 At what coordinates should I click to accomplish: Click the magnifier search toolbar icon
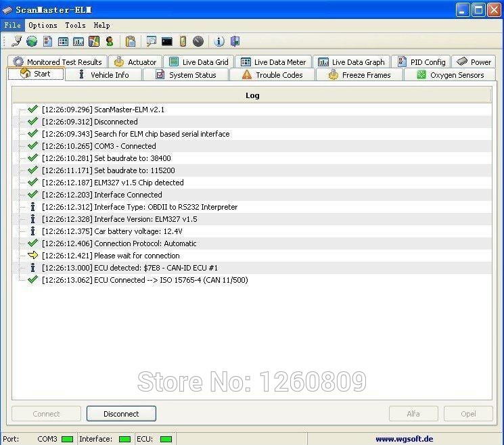[151, 42]
